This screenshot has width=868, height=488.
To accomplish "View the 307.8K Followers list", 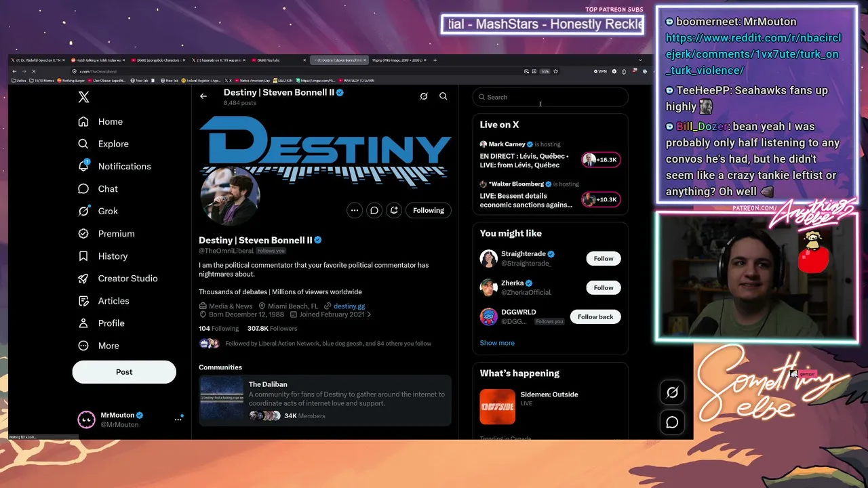I will (x=272, y=328).
